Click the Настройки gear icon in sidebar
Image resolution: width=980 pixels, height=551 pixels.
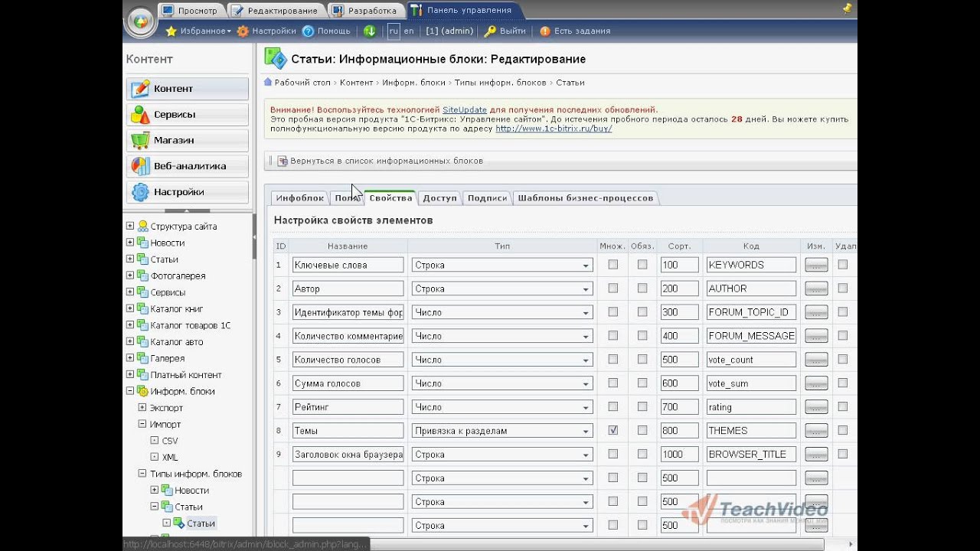(140, 192)
